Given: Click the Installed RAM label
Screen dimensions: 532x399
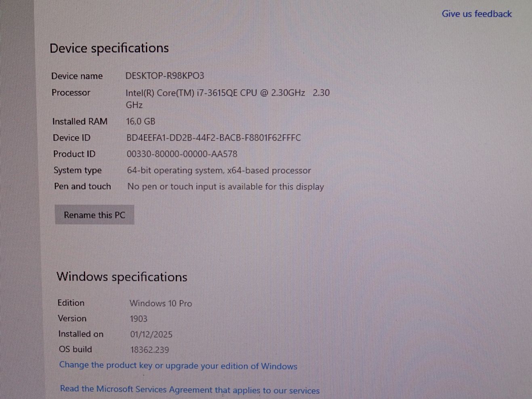Looking at the screenshot, I should 80,121.
